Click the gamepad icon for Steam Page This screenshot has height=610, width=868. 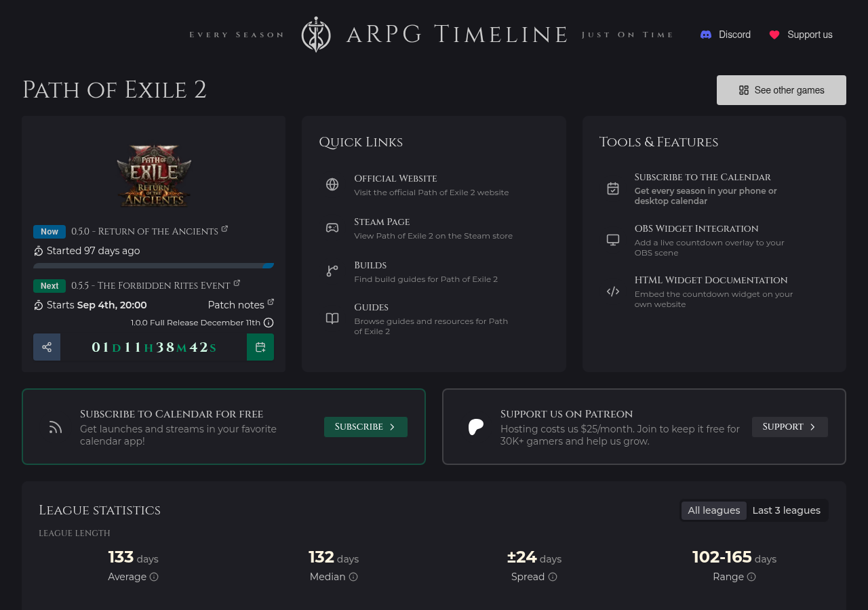point(332,228)
